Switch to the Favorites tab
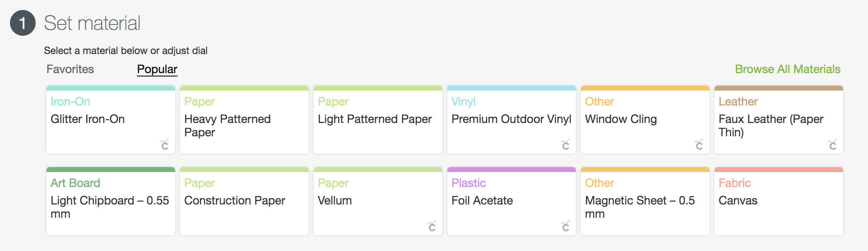868x251 pixels. pos(70,69)
